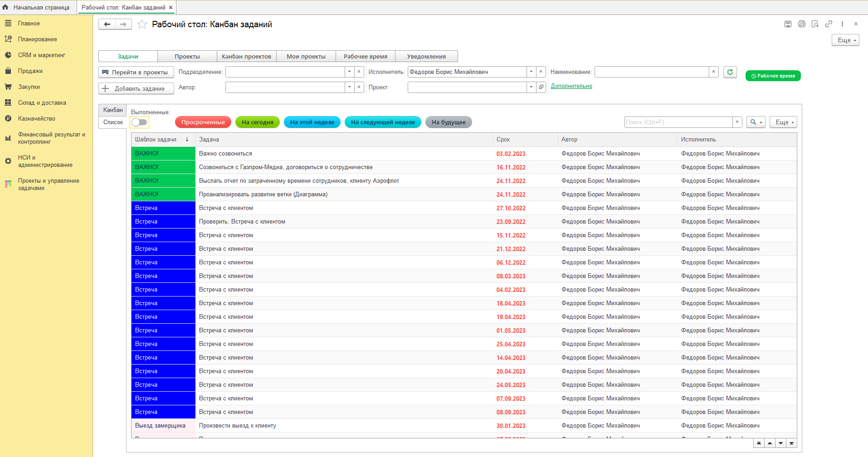868x457 pixels.
Task: Add page to favorites star
Action: click(x=142, y=24)
